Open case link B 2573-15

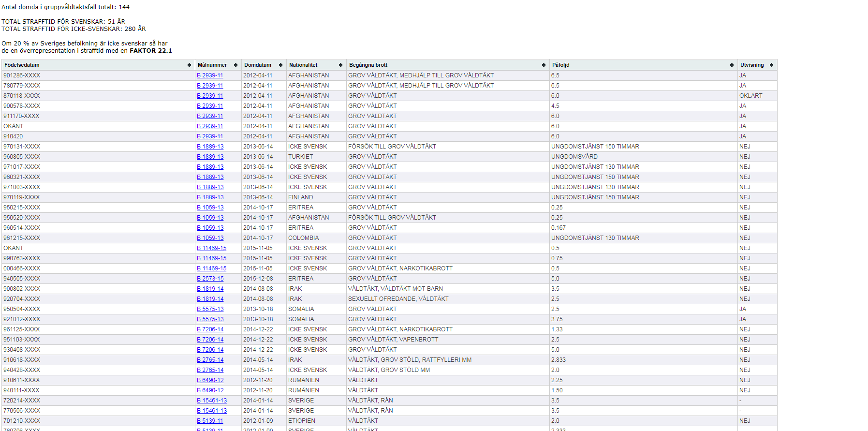pos(210,279)
